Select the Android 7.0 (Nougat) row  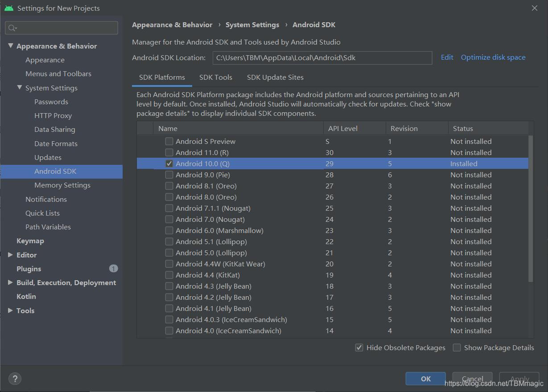(x=332, y=219)
